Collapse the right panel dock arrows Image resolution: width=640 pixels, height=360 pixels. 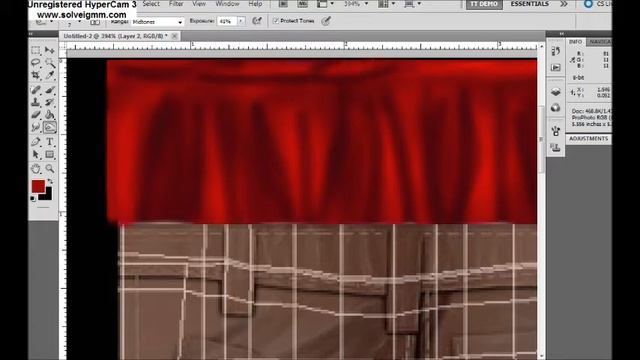click(562, 33)
